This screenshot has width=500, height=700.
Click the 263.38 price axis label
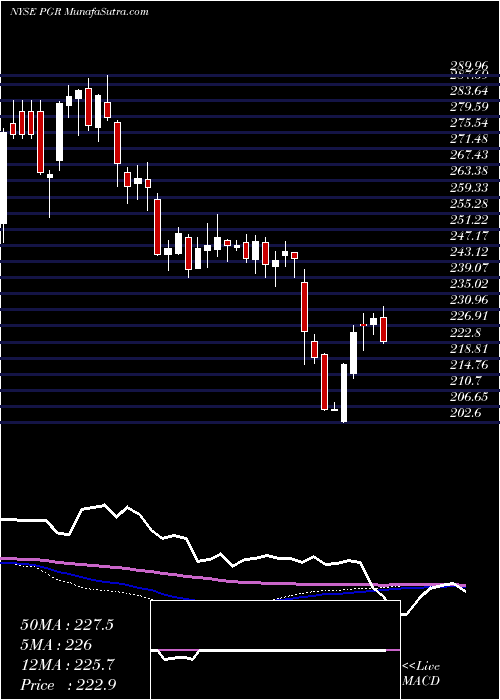(469, 171)
